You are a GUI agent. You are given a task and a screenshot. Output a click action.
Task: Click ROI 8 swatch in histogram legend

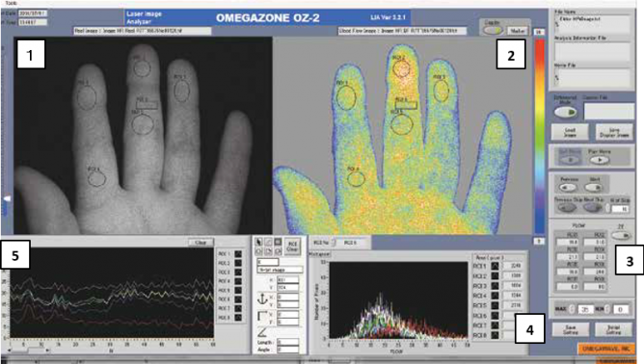(x=495, y=335)
